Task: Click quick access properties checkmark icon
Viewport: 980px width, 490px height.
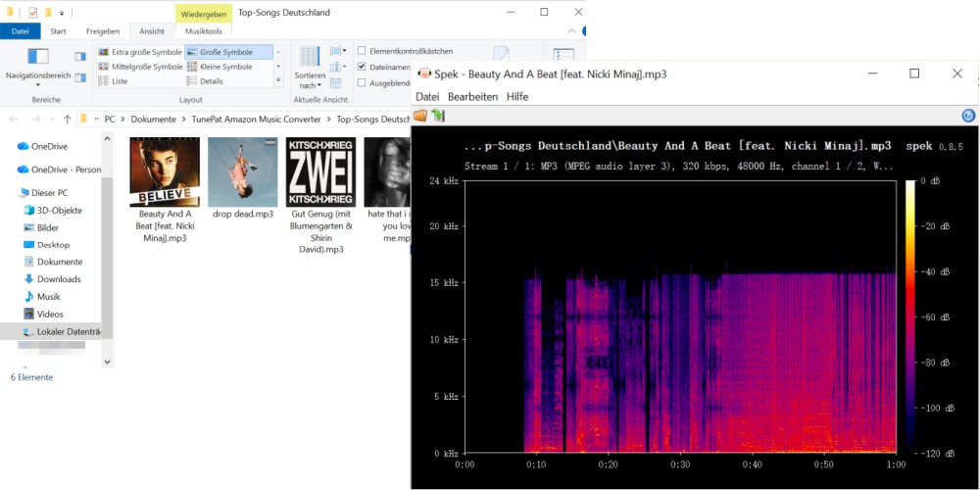Action: [x=32, y=12]
